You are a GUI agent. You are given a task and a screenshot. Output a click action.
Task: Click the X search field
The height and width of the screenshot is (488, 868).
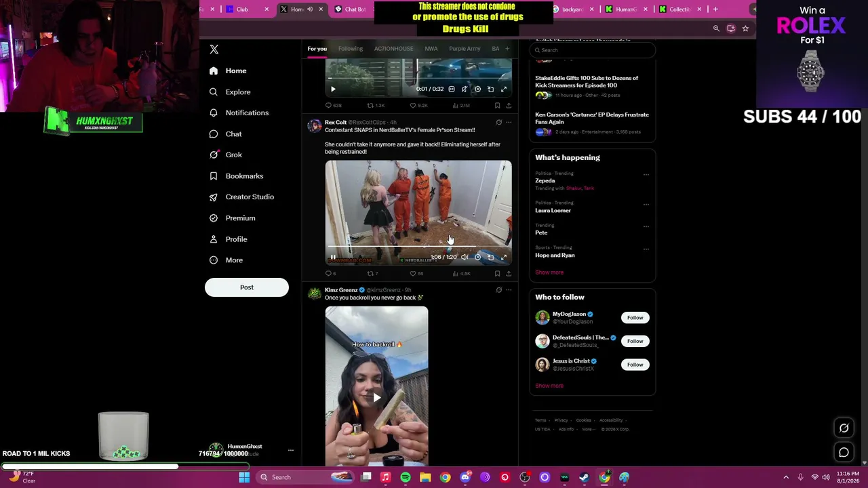tap(593, 50)
